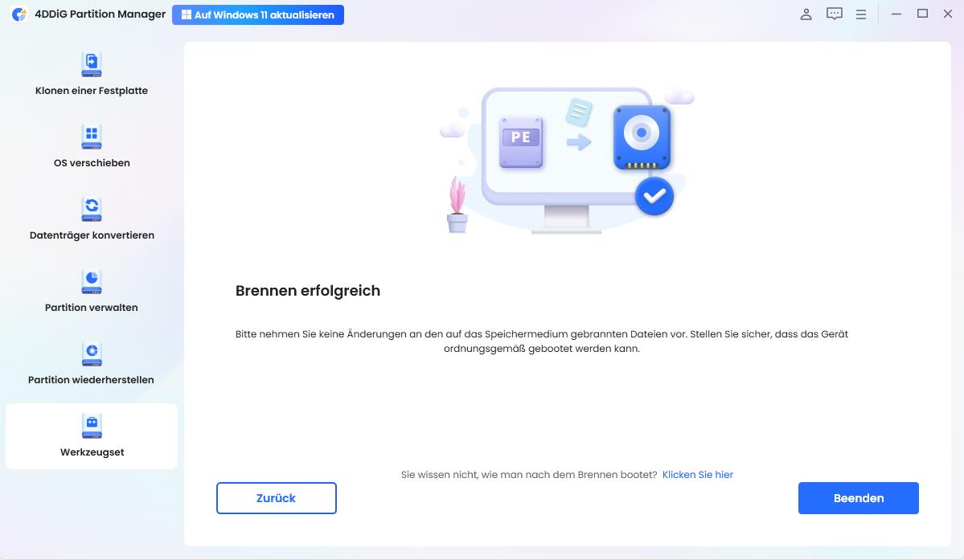The height and width of the screenshot is (560, 964).
Task: Open the Klicken Sie hier link
Action: (x=697, y=474)
